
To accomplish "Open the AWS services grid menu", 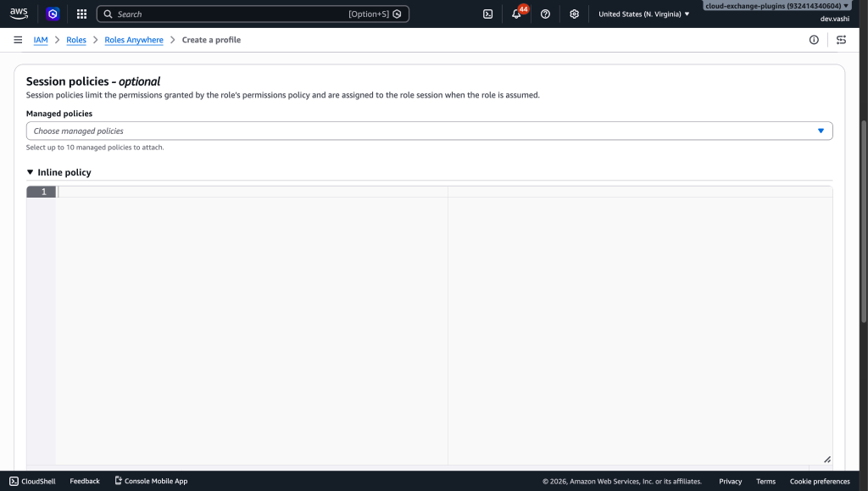I will (x=81, y=14).
